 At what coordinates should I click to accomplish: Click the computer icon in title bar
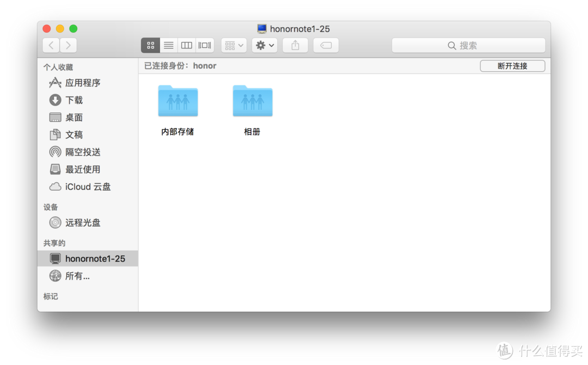point(262,29)
